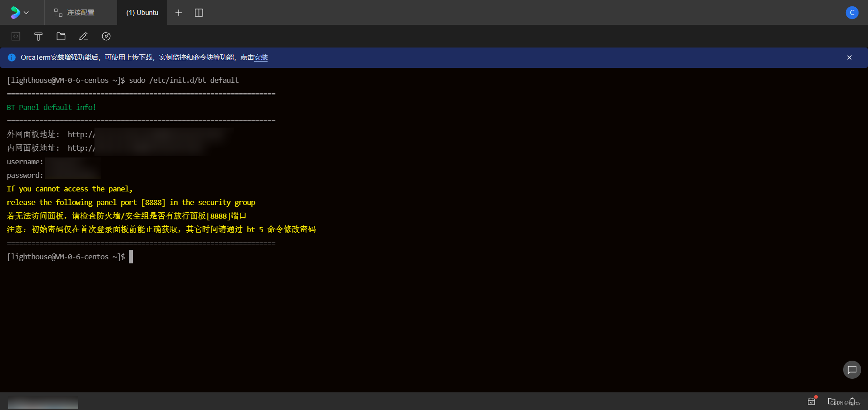Open the notifications bell icon
Image resolution: width=868 pixels, height=410 pixels.
[x=852, y=401]
